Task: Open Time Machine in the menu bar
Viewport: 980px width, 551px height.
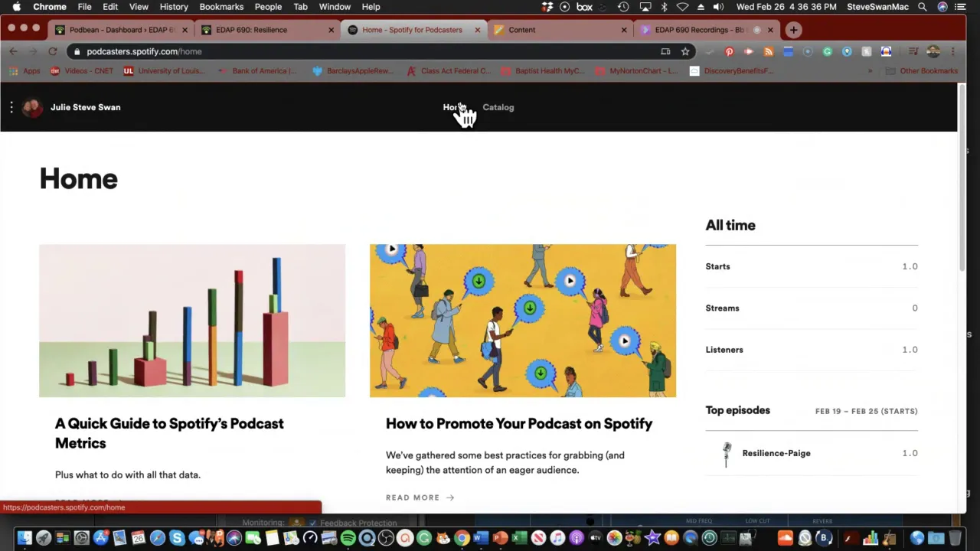Action: click(623, 7)
